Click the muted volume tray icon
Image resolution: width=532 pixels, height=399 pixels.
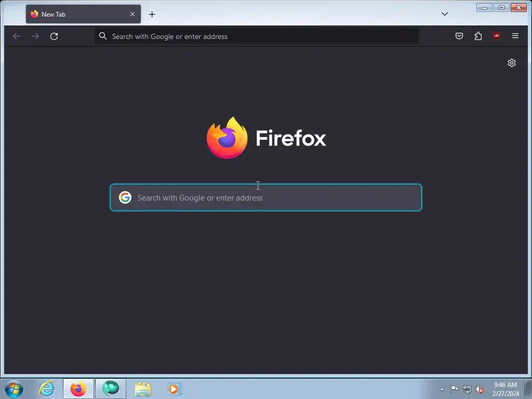[480, 390]
